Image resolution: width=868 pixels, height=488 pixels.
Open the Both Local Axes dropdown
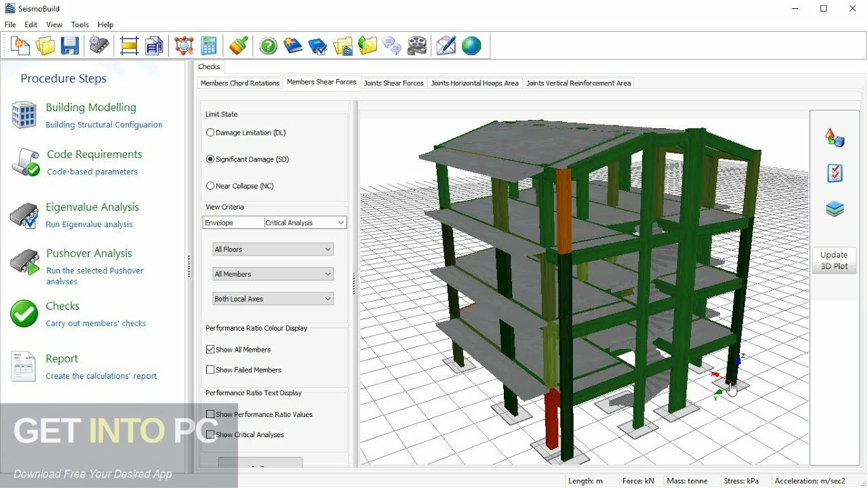coord(273,299)
